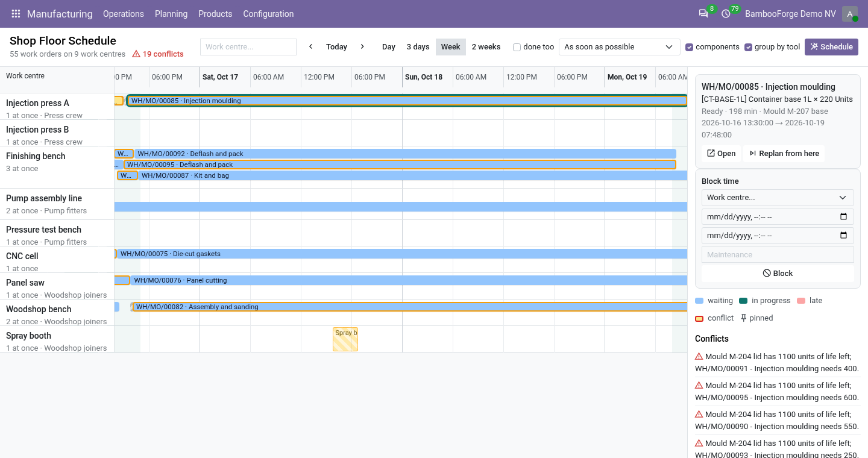Select WH/MO/00087 Kit and bag bar

coord(412,175)
